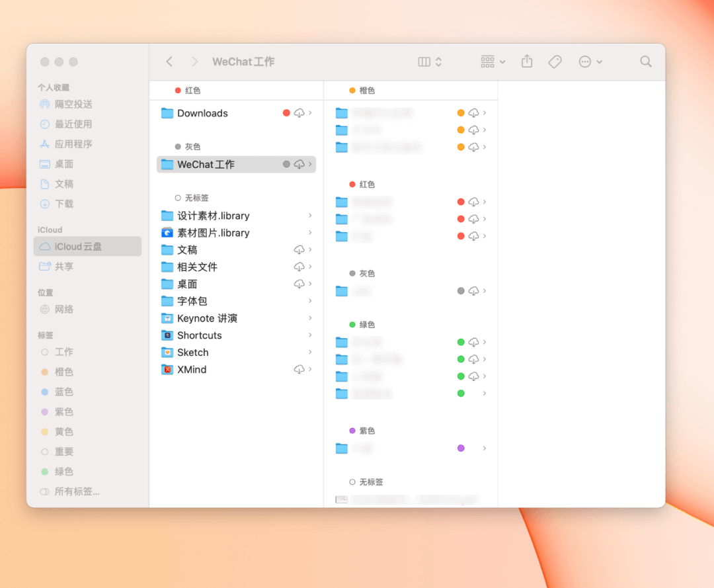Click the Keynote 讲演 folder icon
Viewport: 714px width, 588px height.
(x=167, y=318)
